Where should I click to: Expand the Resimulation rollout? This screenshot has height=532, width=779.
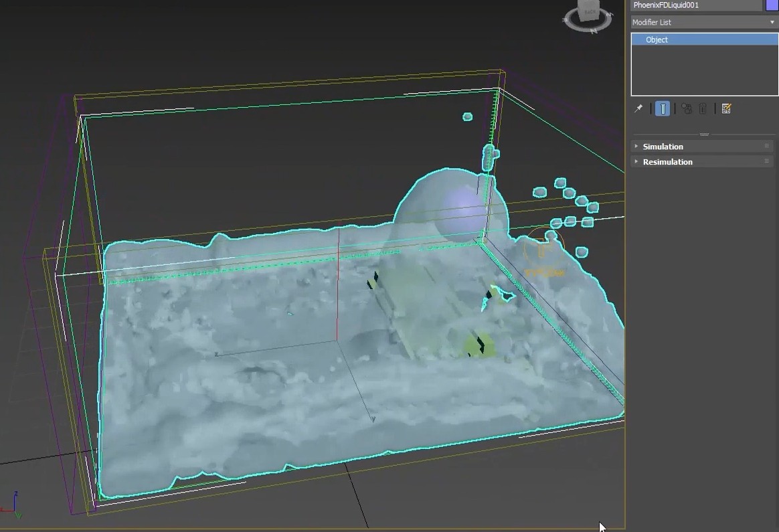click(667, 162)
